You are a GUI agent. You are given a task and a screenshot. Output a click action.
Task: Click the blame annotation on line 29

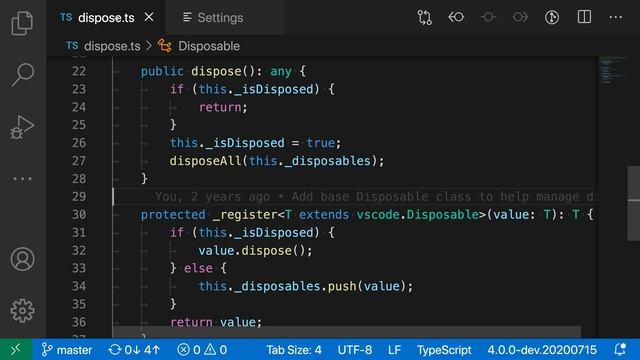[x=376, y=197]
